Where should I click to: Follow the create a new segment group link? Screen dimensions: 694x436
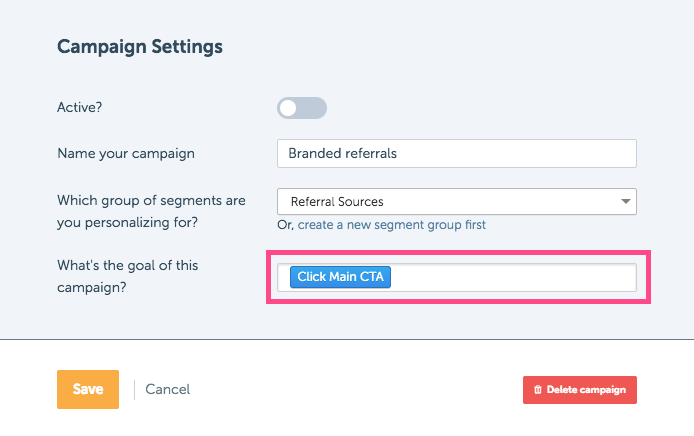coord(392,225)
